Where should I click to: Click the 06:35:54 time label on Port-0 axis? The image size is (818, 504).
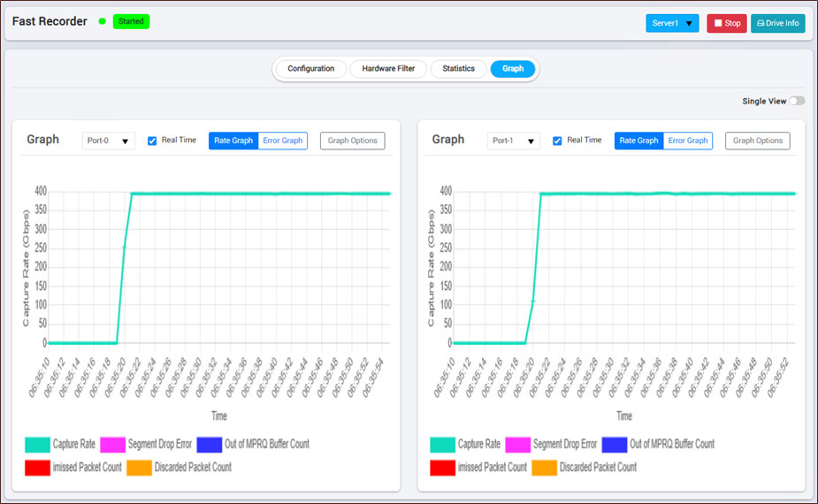374,378
